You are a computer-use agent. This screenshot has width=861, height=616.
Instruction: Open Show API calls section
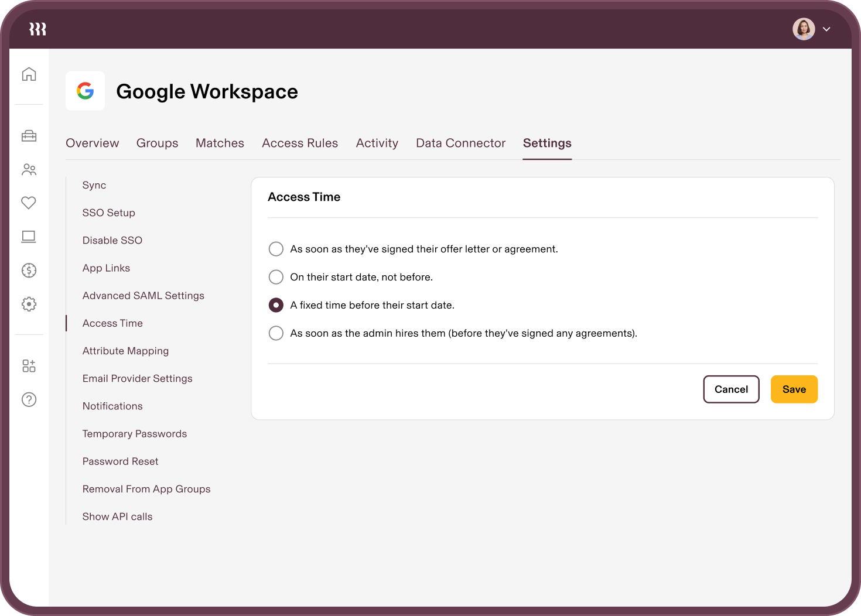[x=118, y=516]
